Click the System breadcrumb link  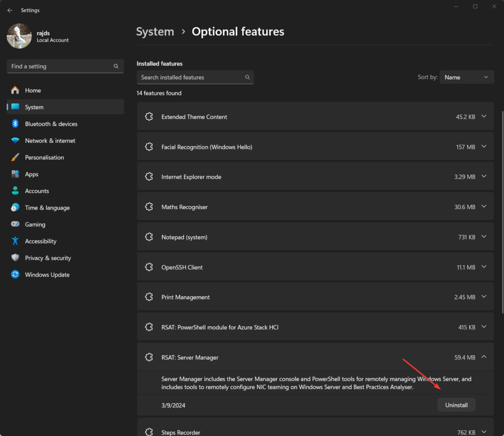(x=155, y=31)
